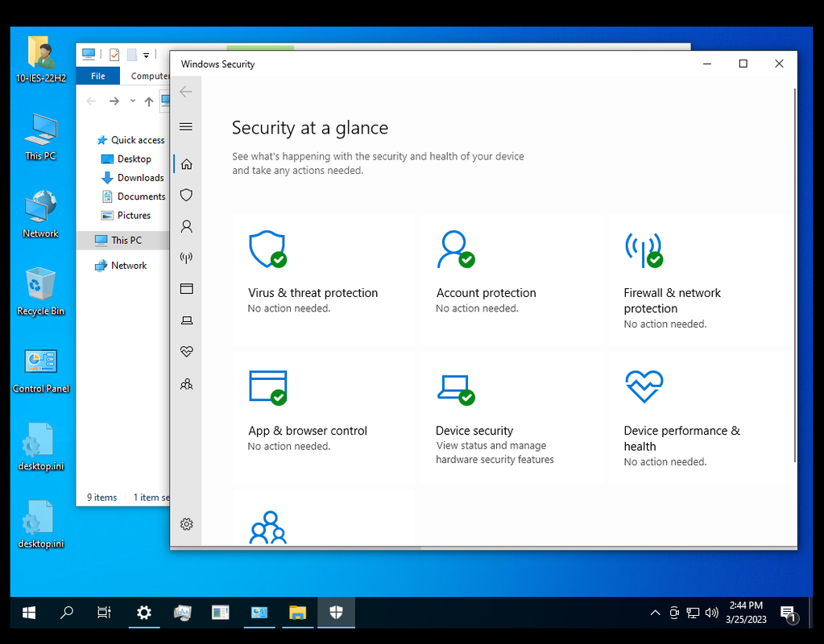Open Device performance heart sidebar icon
Image resolution: width=824 pixels, height=644 pixels.
coord(187,352)
